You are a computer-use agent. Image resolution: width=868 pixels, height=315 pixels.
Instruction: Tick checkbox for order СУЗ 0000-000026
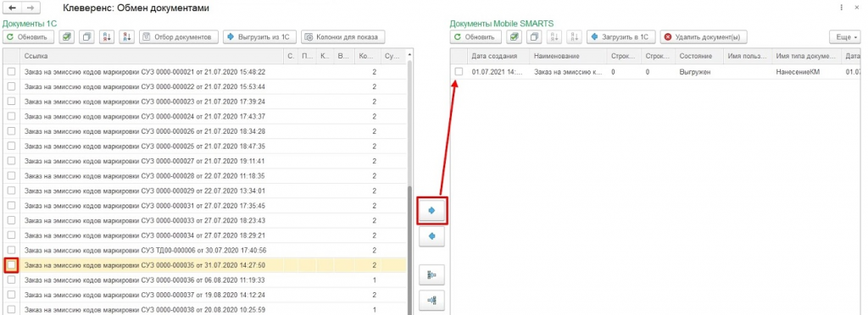pos(11,131)
